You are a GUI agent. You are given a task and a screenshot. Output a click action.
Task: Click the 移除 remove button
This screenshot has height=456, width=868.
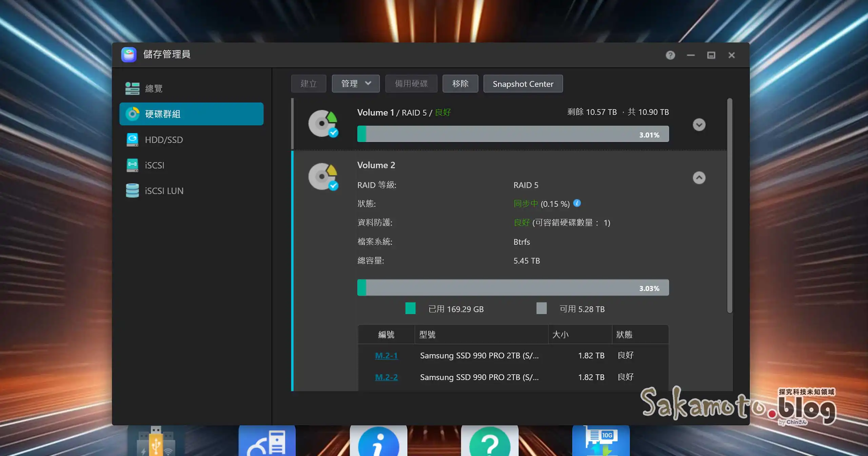[460, 83]
